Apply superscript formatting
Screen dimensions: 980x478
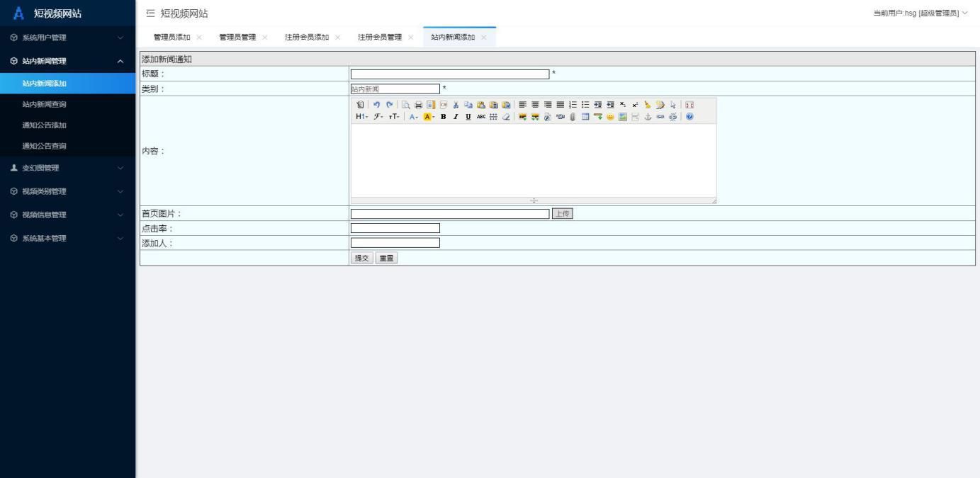coord(635,105)
